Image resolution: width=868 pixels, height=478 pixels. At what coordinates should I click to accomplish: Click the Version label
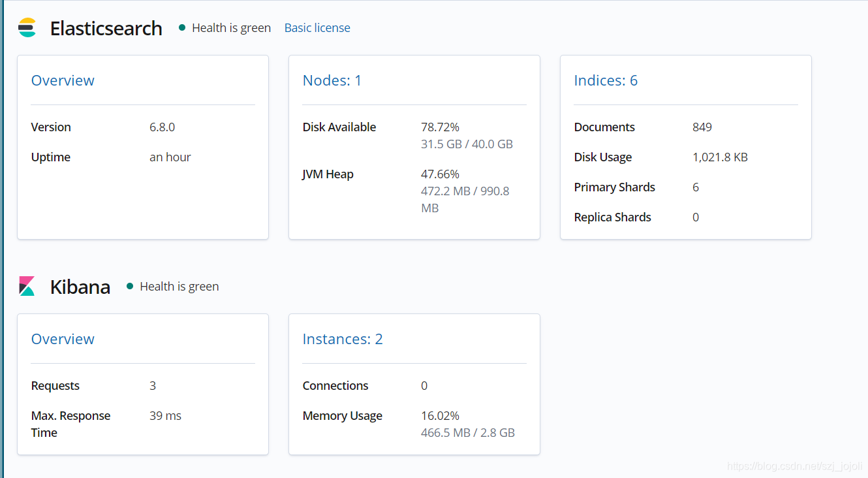(51, 127)
